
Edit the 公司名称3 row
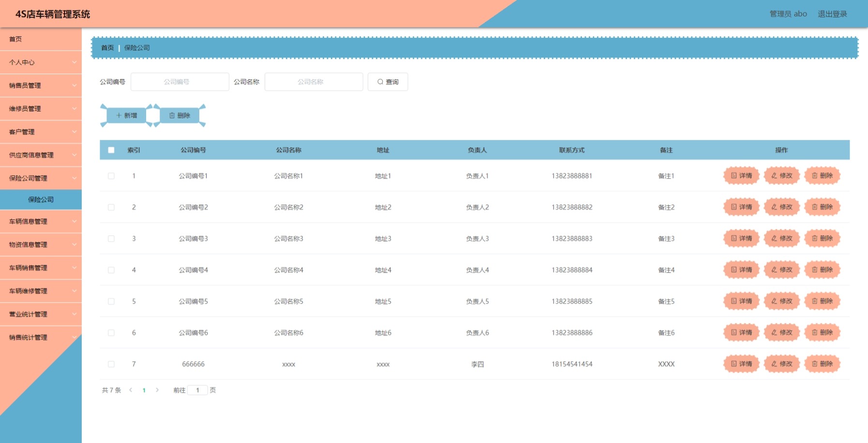coord(782,239)
